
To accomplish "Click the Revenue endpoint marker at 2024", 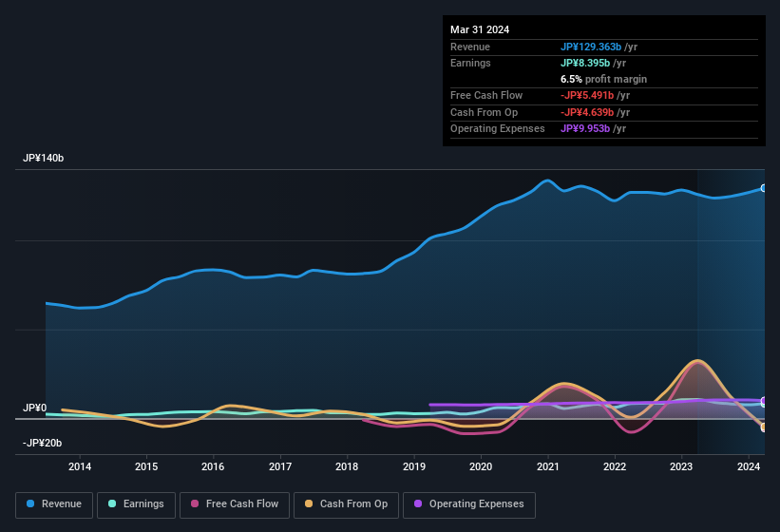I will [764, 188].
